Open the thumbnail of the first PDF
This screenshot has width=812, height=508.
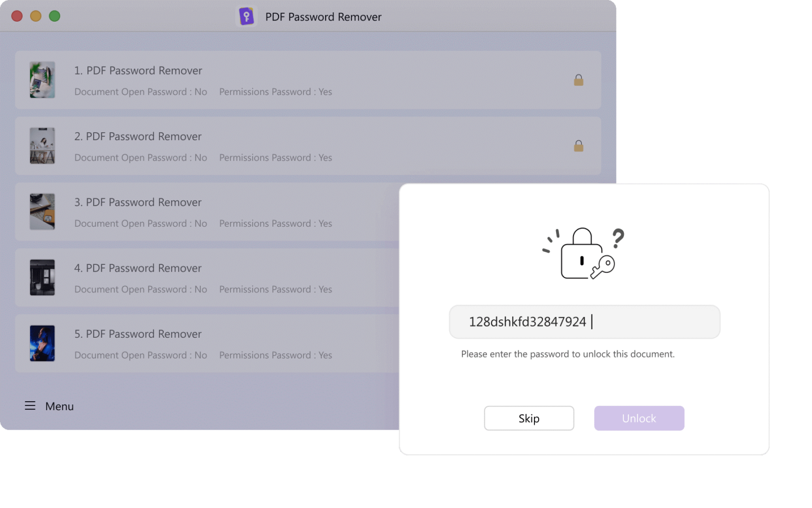coord(42,80)
